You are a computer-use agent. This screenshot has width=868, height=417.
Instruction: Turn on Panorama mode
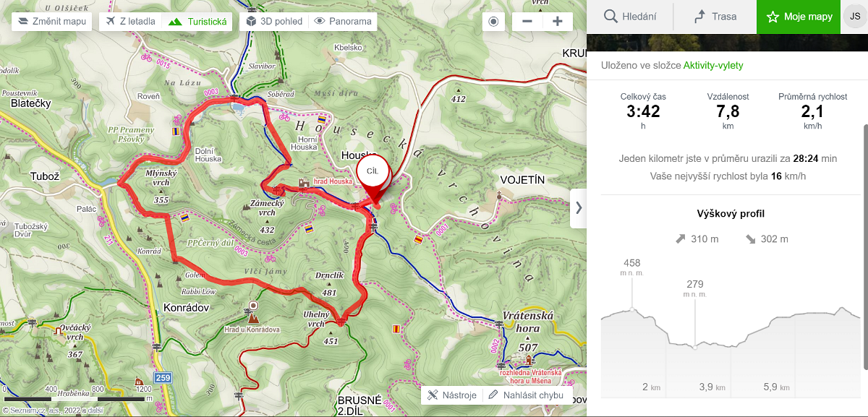[x=344, y=21]
